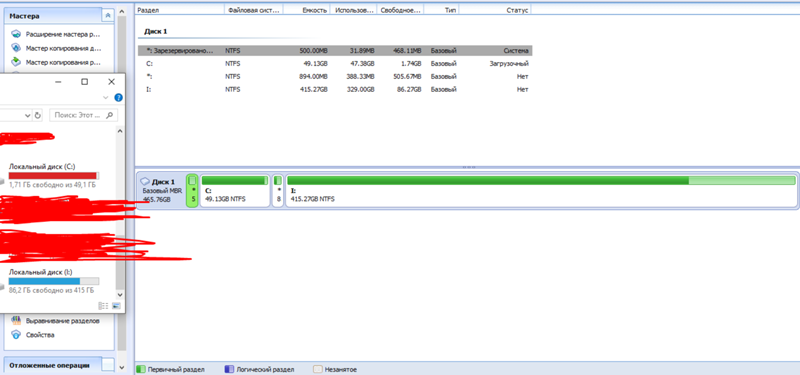Click the '329.00GB' used space cell
800x375 pixels.
pos(361,89)
